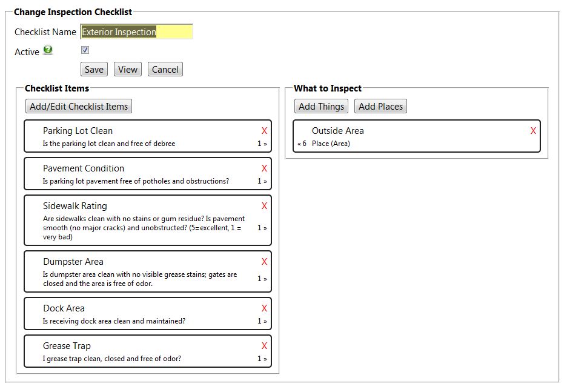Uncheck the Active checkbox
The width and height of the screenshot is (570, 392).
point(85,50)
